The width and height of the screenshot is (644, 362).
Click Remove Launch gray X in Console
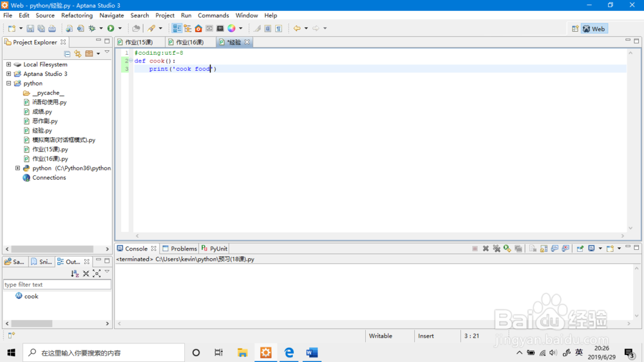tap(486, 249)
